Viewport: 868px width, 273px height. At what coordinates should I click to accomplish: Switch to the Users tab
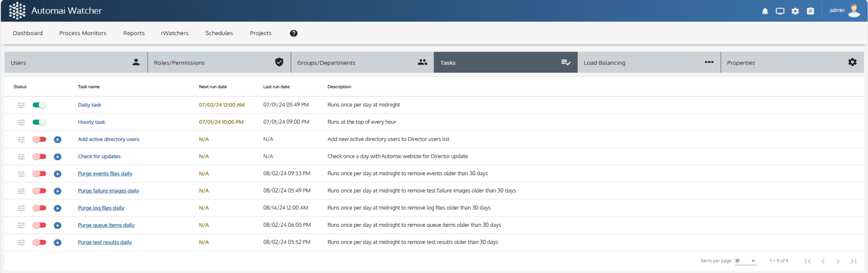point(76,63)
